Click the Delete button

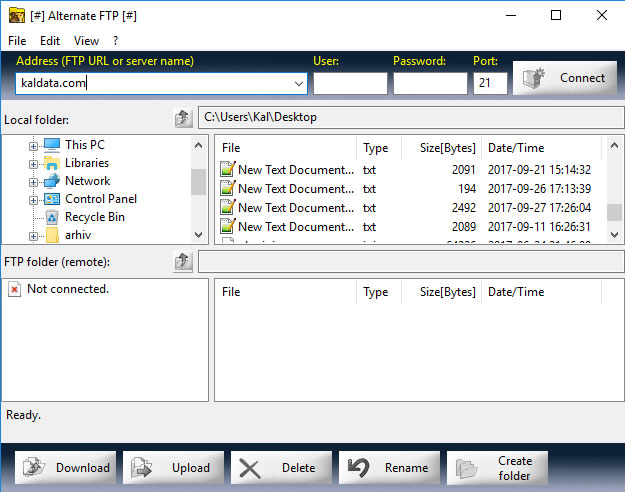281,468
